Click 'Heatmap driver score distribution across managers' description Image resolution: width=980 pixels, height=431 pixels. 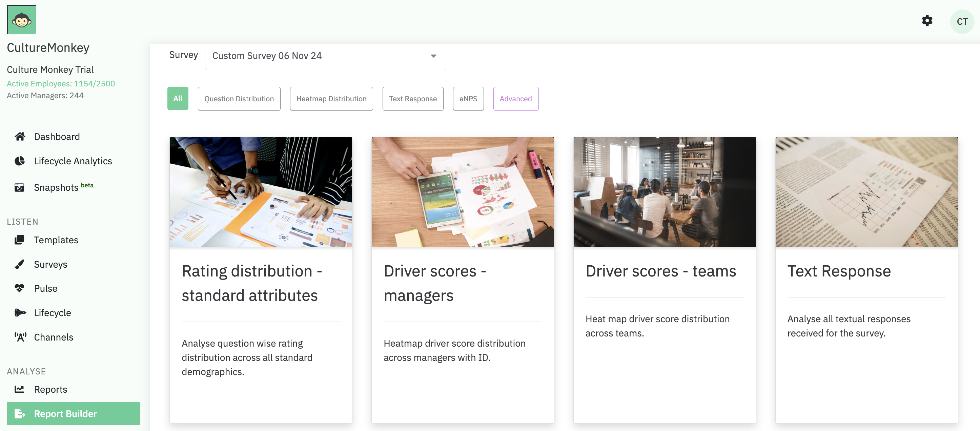click(454, 350)
